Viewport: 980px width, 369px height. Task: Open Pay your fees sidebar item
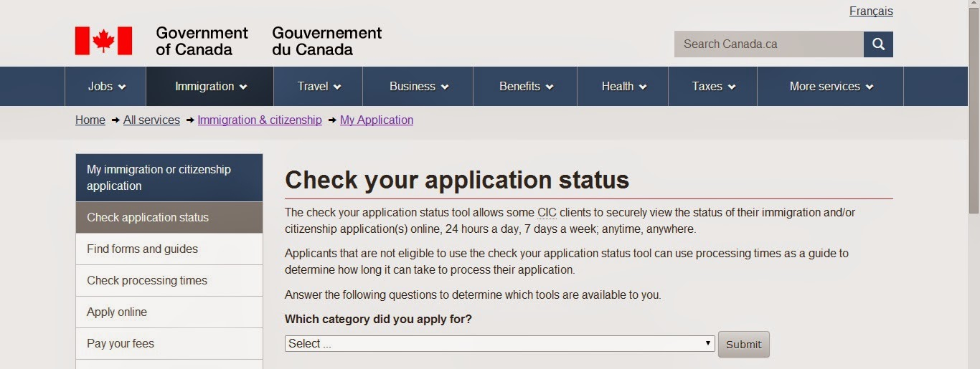pyautogui.click(x=169, y=344)
